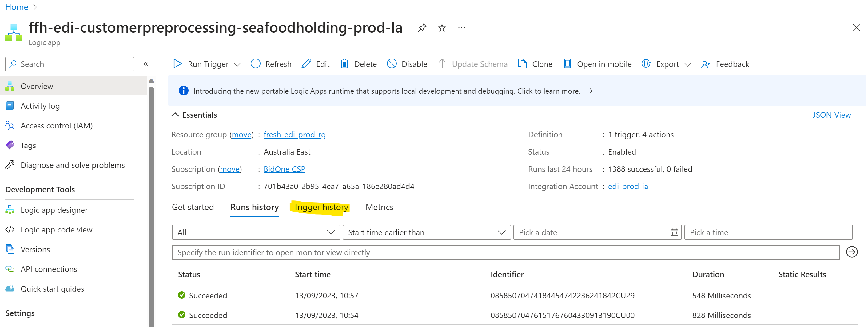Click the sidebar scrollbar up arrow

pos(151,81)
